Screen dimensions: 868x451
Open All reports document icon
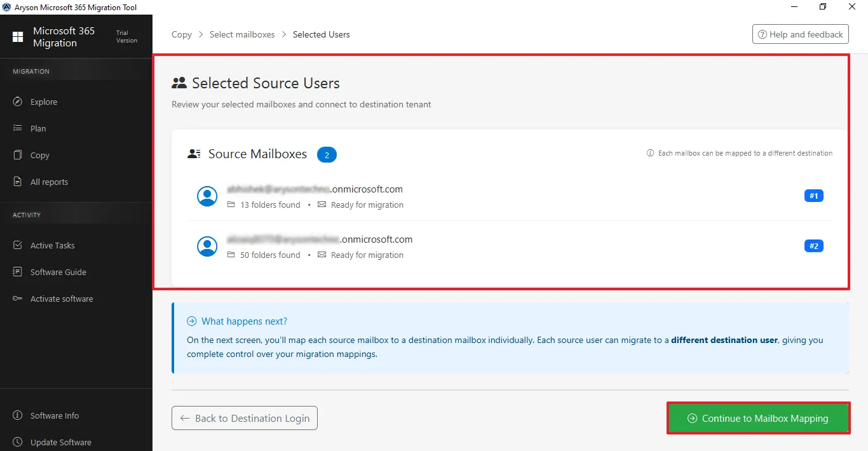(18, 182)
